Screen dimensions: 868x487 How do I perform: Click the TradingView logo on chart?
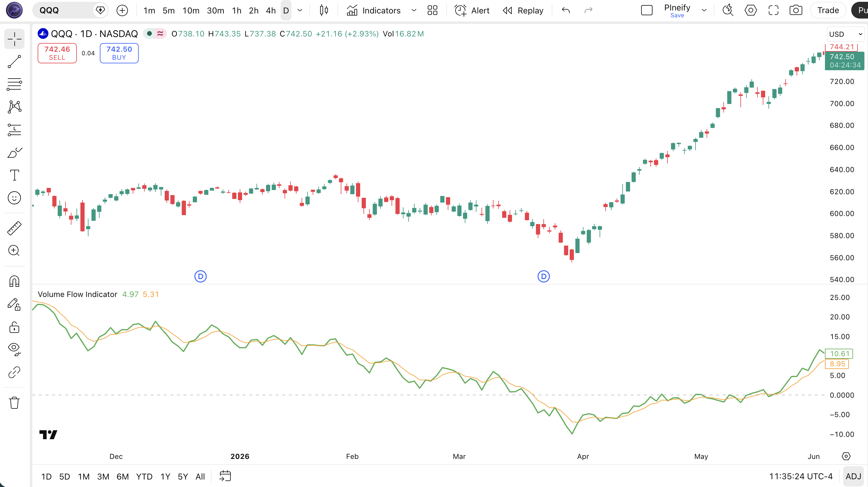click(x=48, y=434)
